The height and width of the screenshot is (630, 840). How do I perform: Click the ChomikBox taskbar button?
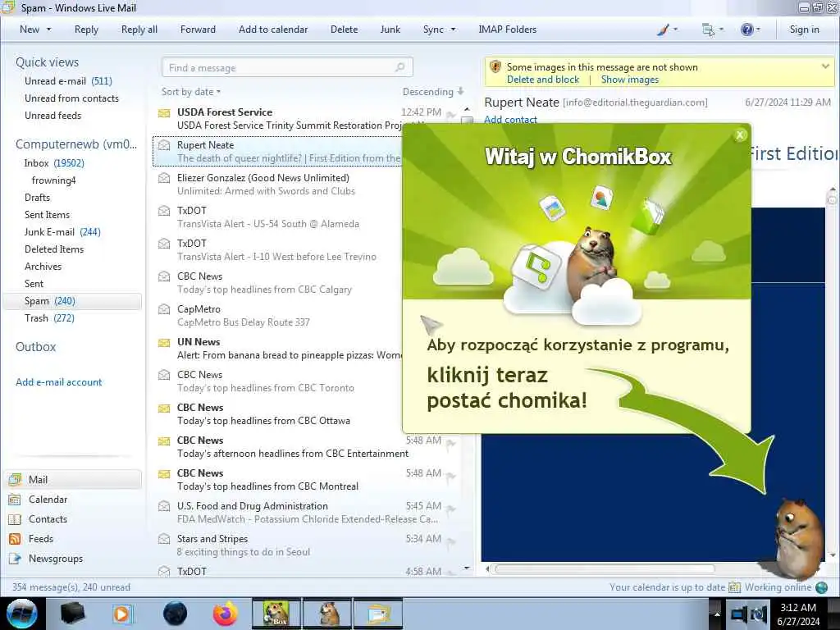[276, 614]
